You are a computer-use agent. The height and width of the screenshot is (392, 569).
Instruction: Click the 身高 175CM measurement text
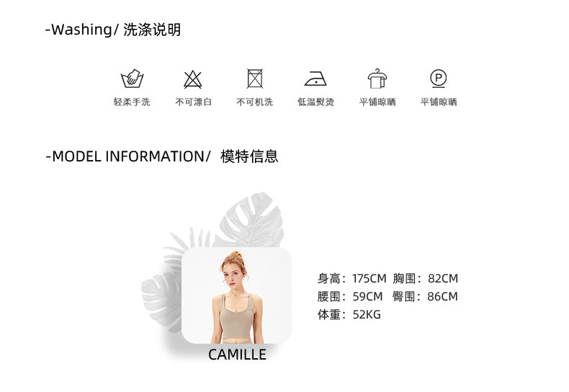click(352, 278)
